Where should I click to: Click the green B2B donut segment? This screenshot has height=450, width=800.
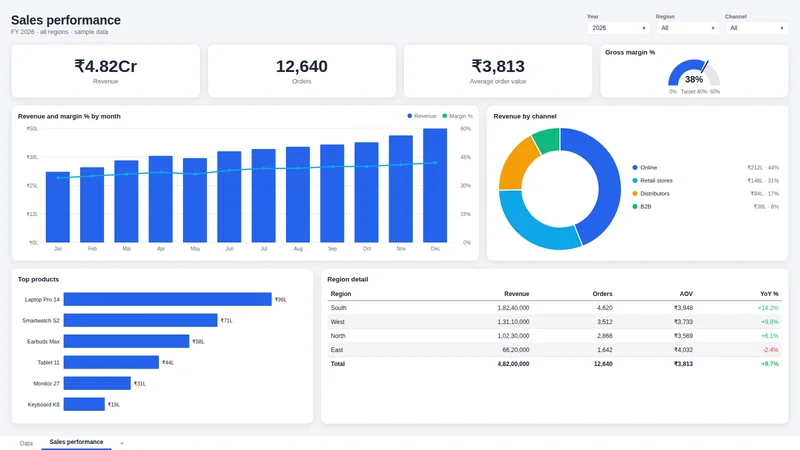(x=547, y=140)
